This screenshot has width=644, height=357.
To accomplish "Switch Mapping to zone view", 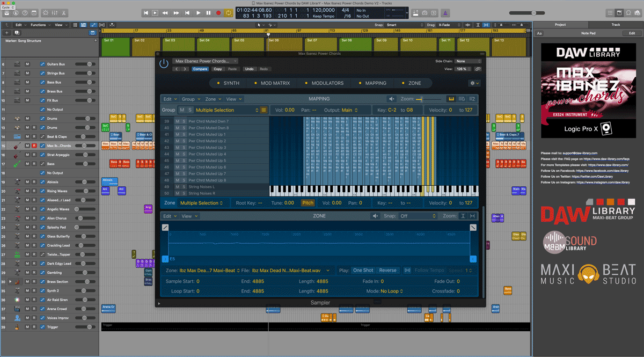I will coord(472,99).
